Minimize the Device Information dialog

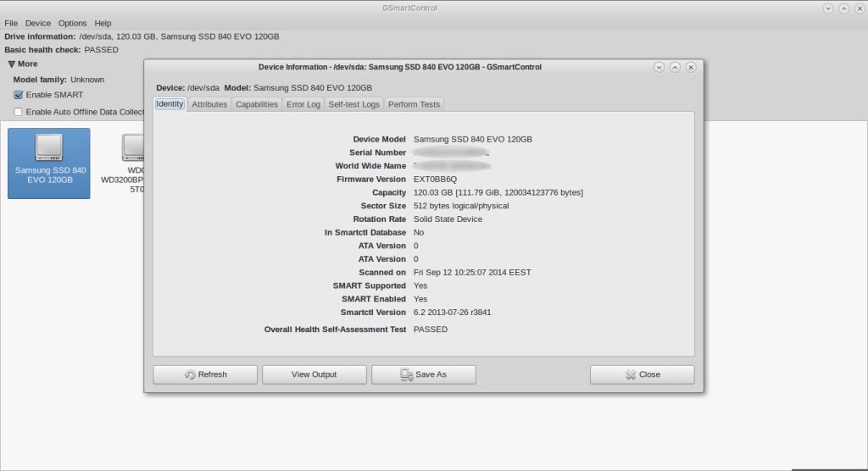click(x=659, y=67)
